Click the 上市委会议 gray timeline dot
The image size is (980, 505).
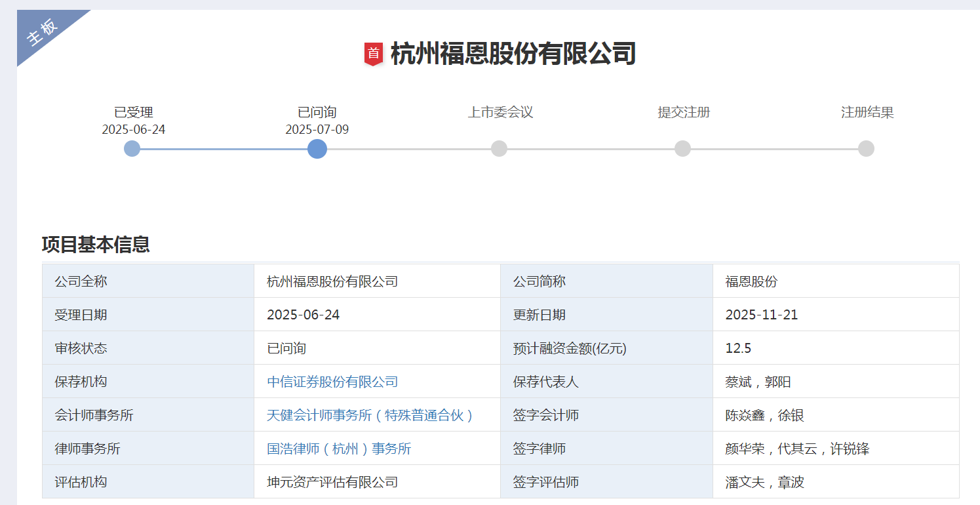coord(499,149)
